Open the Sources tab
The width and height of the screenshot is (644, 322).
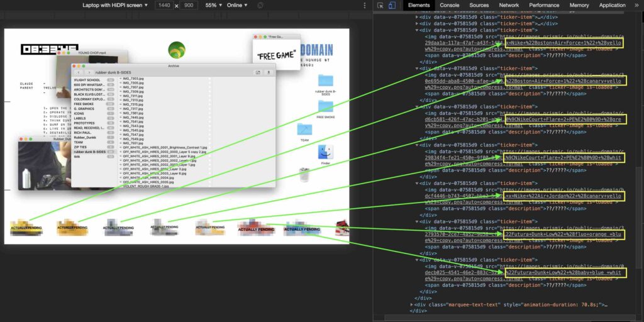479,5
